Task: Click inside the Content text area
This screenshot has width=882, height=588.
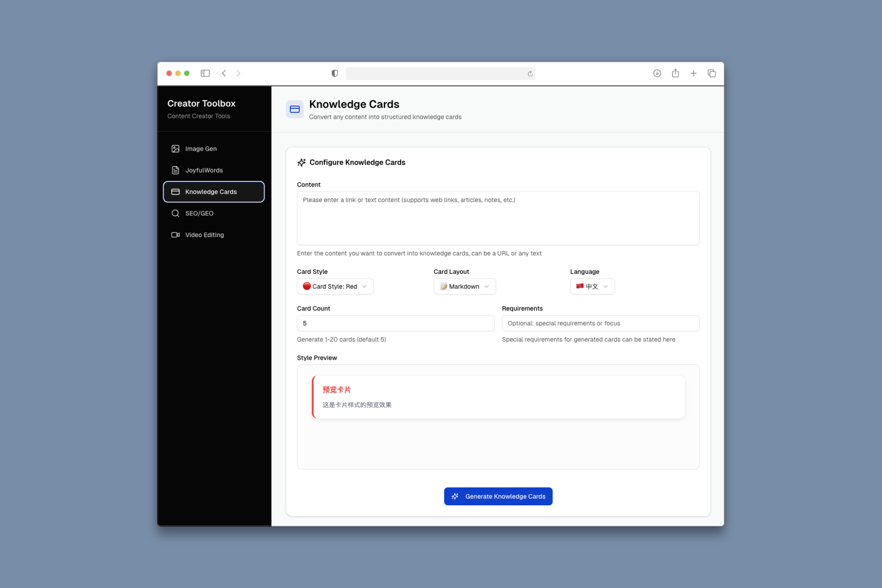Action: 498,218
